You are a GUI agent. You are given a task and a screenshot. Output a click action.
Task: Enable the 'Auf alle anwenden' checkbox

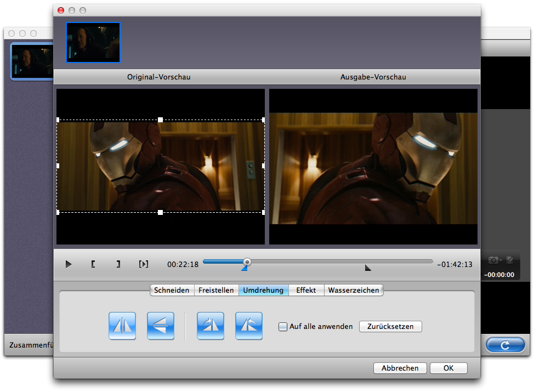283,327
